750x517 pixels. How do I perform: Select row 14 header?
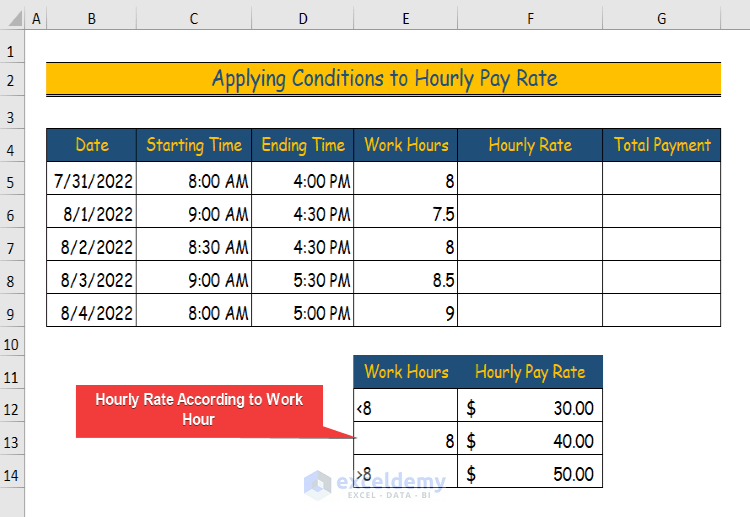tap(12, 471)
